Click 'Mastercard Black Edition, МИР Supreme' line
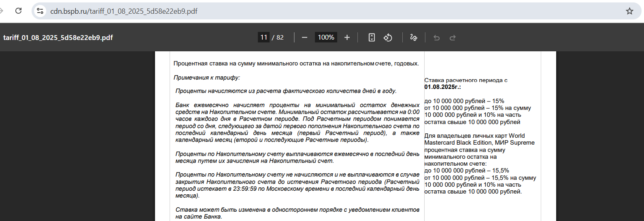The image size is (644, 221). coord(479,143)
